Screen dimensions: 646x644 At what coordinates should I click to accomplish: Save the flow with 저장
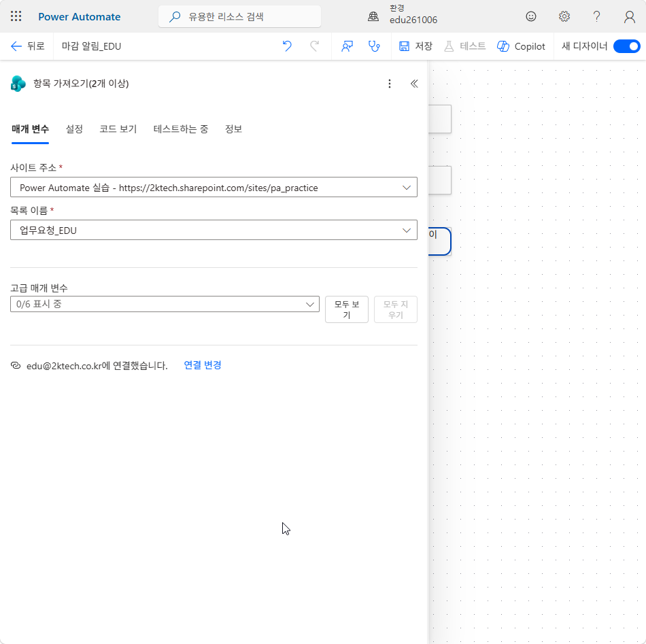pyautogui.click(x=415, y=46)
